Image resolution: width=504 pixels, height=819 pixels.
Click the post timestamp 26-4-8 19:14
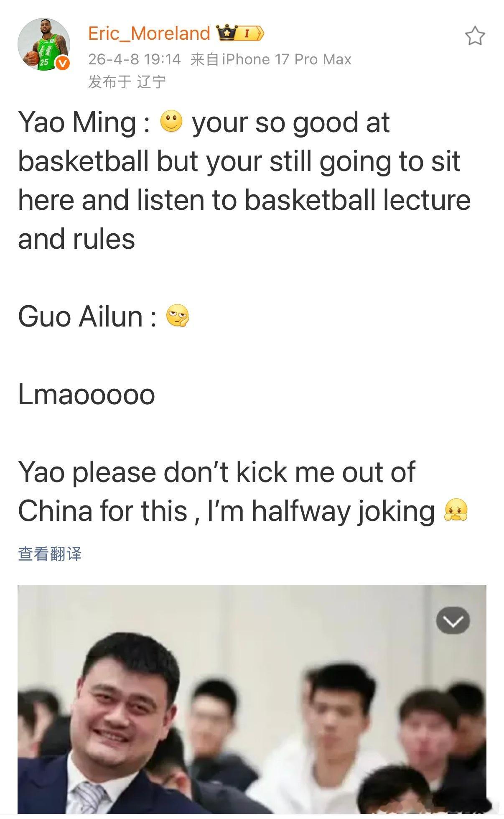[135, 59]
